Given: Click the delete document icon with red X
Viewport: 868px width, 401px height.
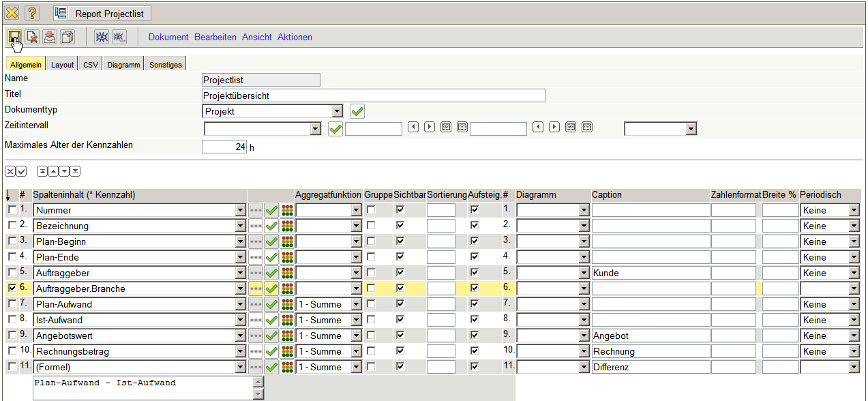Looking at the screenshot, I should 31,37.
